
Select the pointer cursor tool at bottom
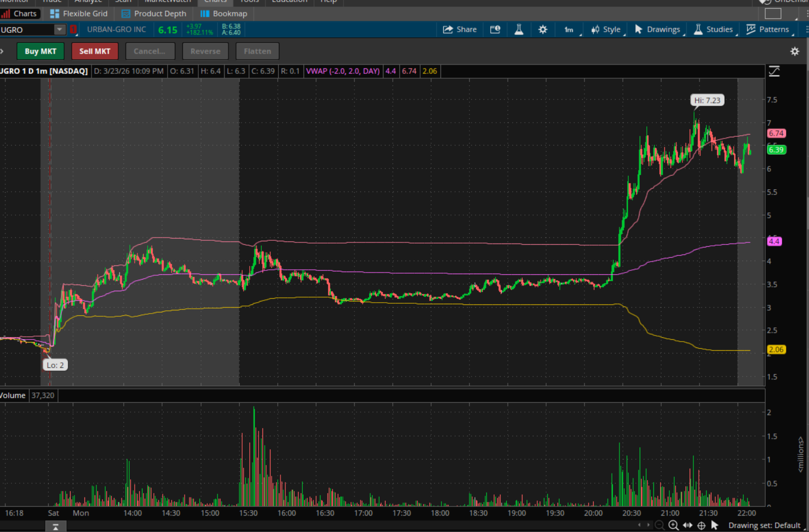click(715, 525)
